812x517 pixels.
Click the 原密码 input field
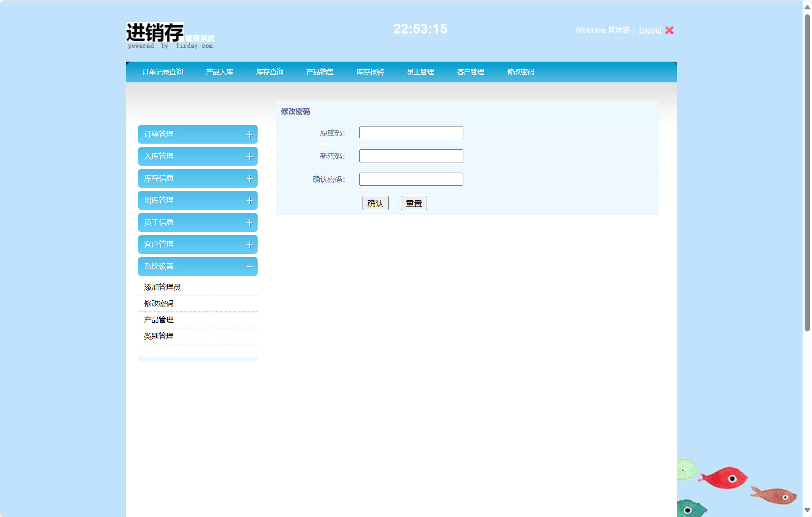point(411,133)
